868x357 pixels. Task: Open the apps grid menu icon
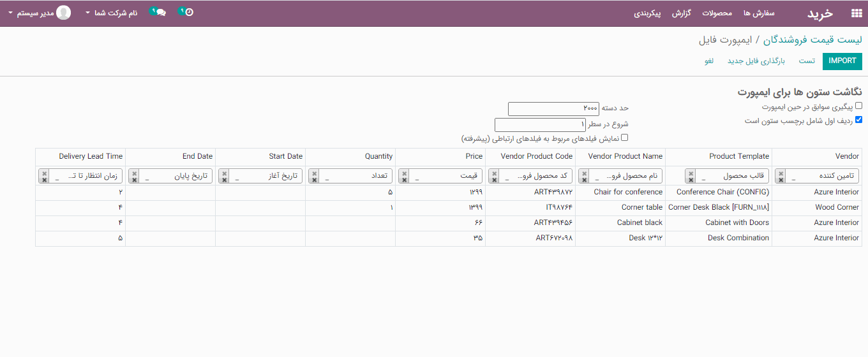(856, 13)
